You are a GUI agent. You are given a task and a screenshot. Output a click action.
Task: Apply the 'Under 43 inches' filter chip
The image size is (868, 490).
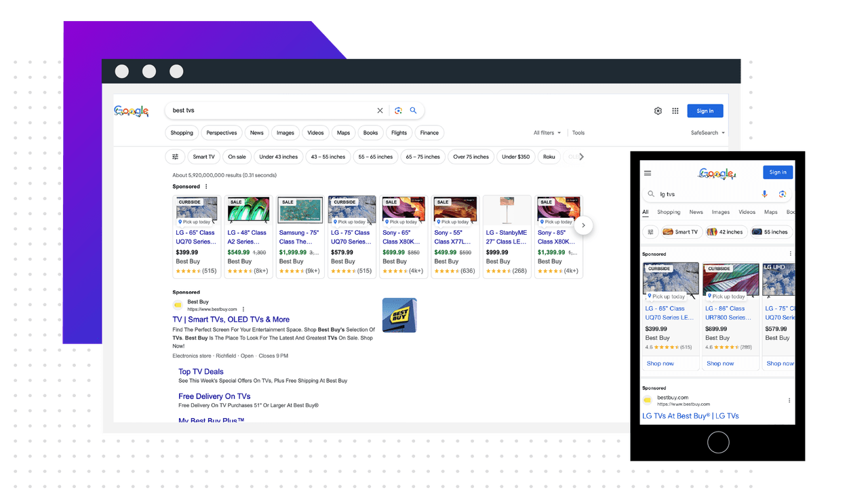click(279, 157)
